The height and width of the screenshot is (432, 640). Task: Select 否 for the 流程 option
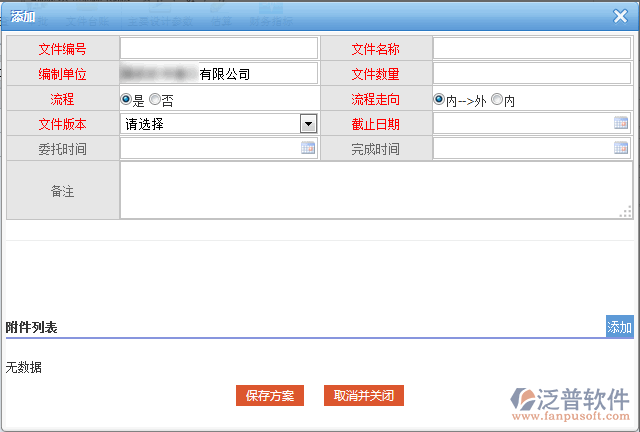pyautogui.click(x=154, y=100)
